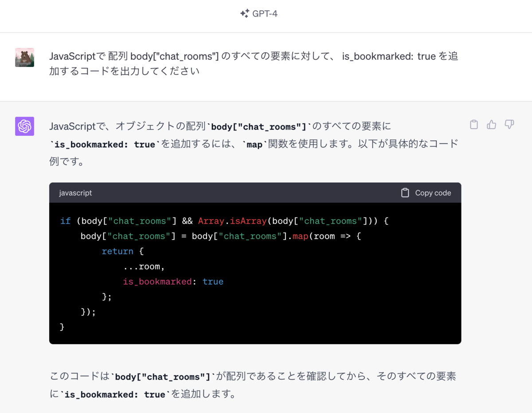The width and height of the screenshot is (532, 413).
Task: Give the response a thumbs up
Action: (491, 125)
